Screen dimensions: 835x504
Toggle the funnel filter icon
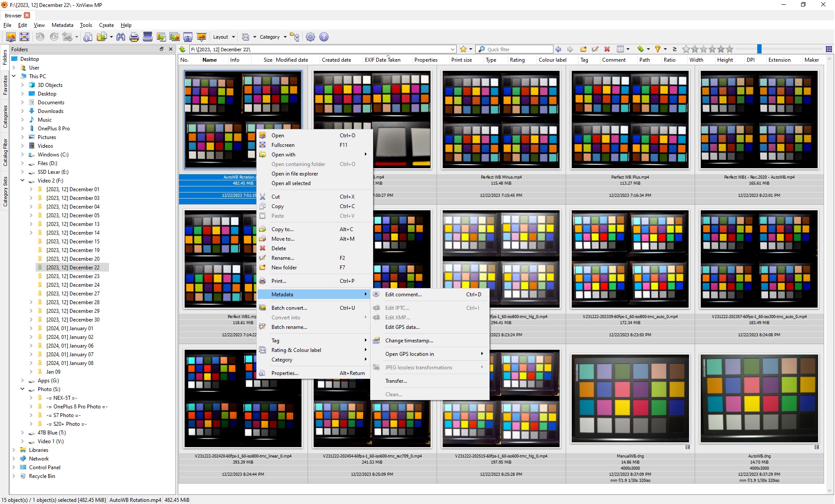657,49
